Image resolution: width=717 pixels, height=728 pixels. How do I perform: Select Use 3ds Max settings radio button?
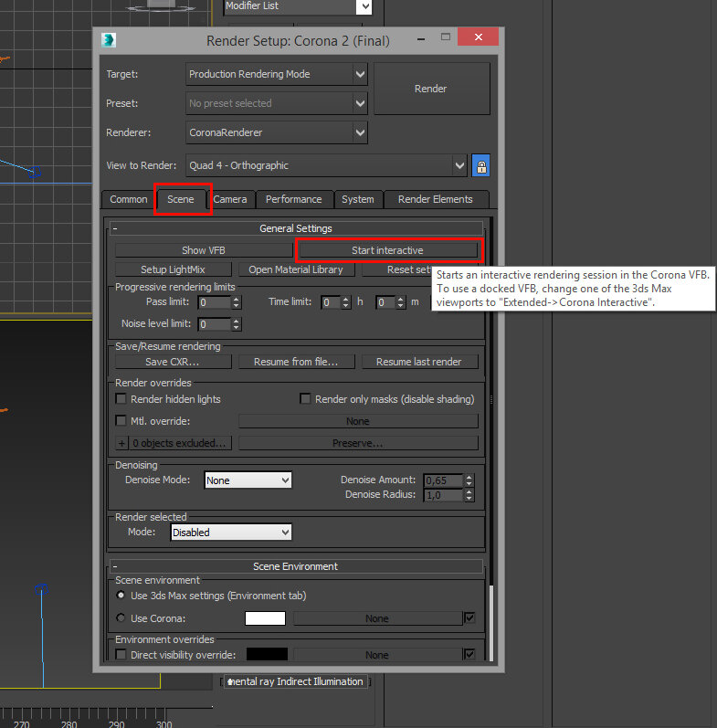click(x=121, y=596)
